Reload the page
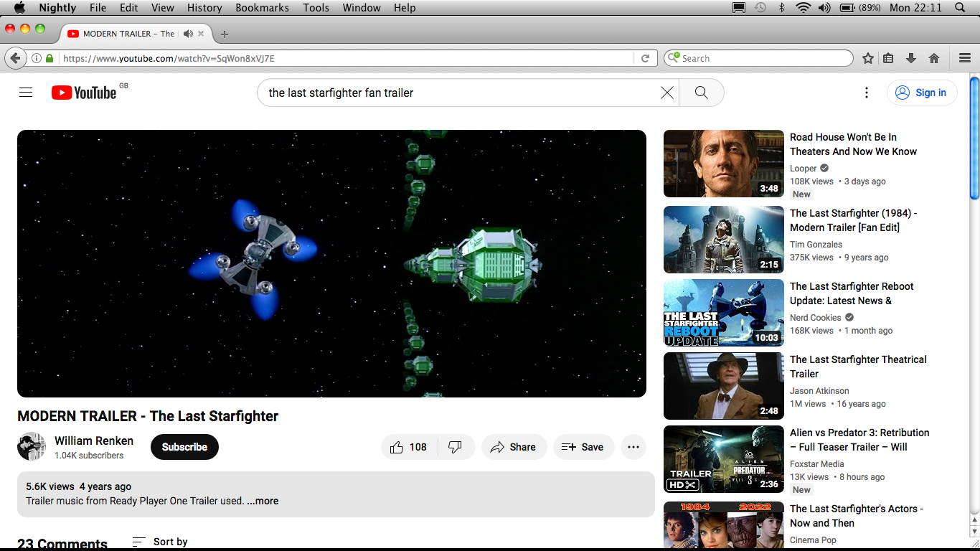 (645, 58)
